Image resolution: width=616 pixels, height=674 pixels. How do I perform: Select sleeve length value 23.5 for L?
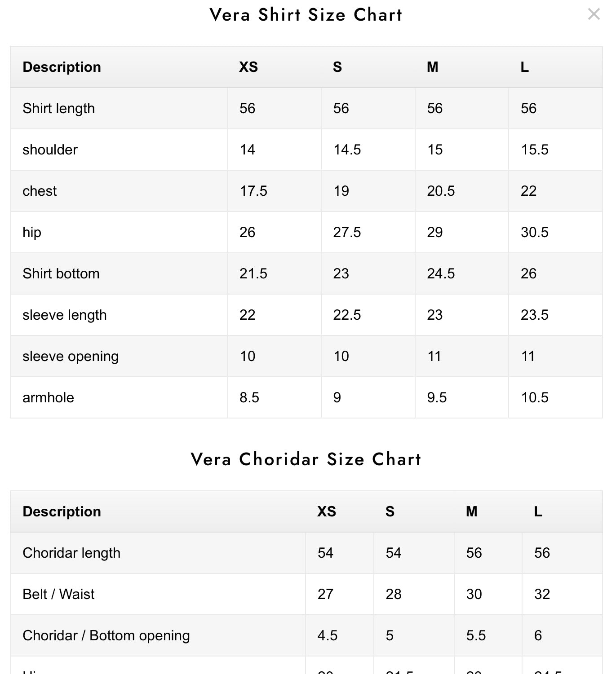point(534,315)
